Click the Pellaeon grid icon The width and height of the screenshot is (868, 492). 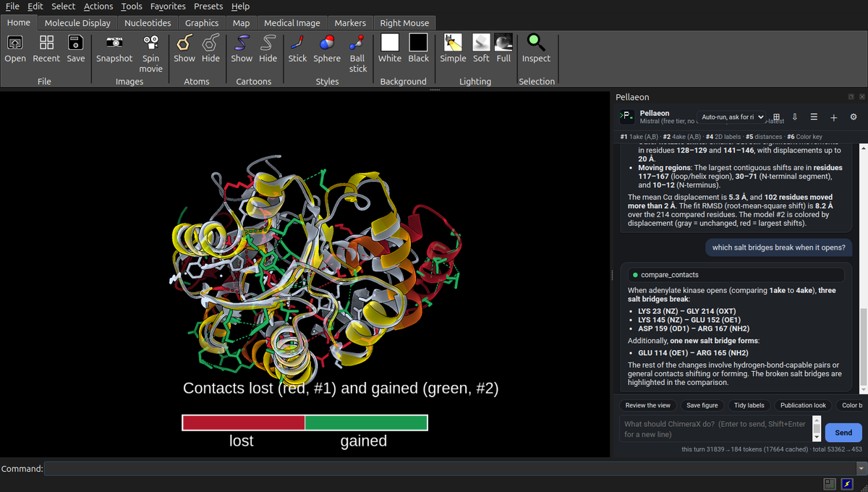[777, 117]
